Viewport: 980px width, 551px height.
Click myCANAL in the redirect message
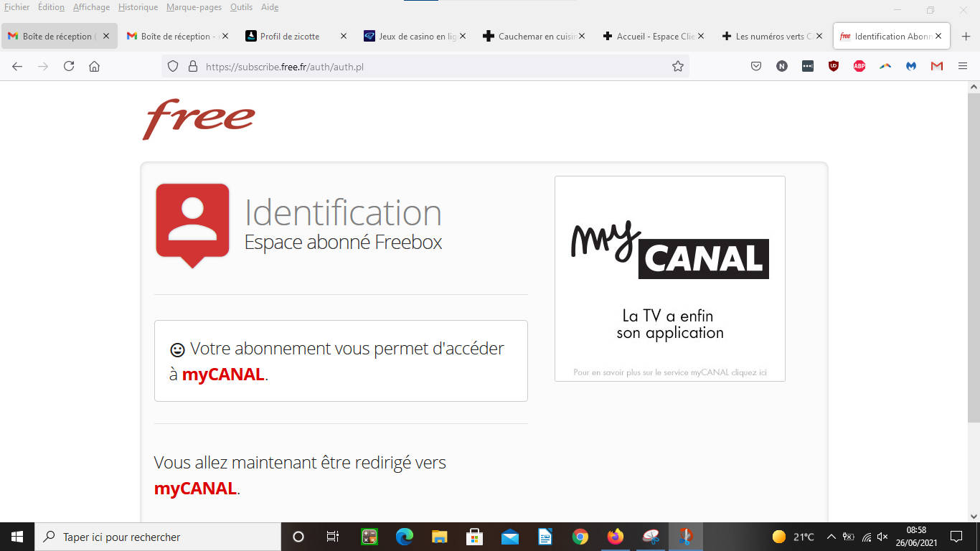tap(195, 489)
